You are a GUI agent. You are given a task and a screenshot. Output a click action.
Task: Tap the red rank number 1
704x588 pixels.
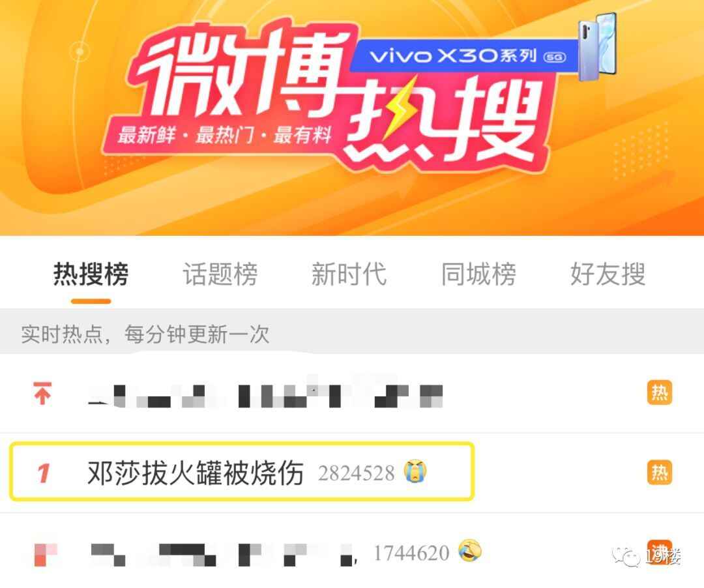pos(43,473)
